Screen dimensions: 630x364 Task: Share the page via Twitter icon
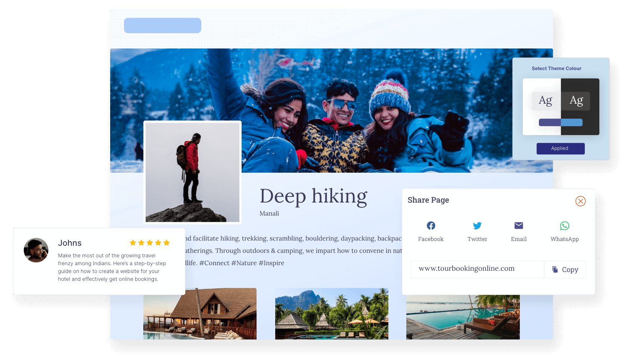pyautogui.click(x=477, y=226)
